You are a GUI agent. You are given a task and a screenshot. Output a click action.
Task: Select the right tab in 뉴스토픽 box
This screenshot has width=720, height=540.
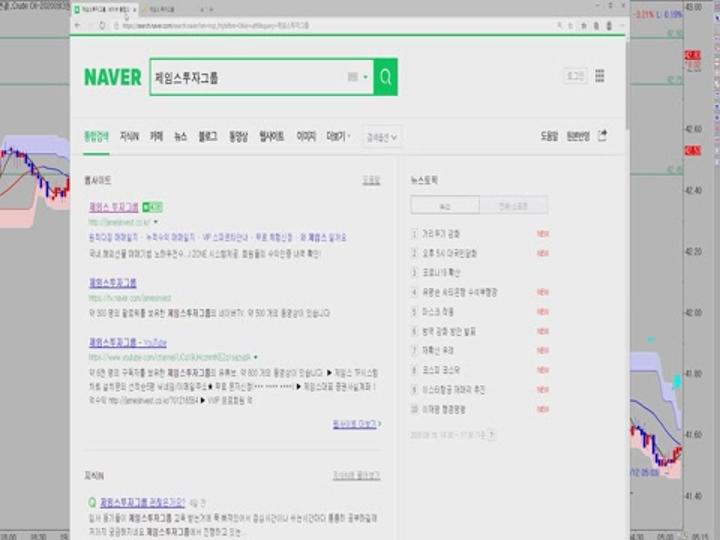coord(513,205)
